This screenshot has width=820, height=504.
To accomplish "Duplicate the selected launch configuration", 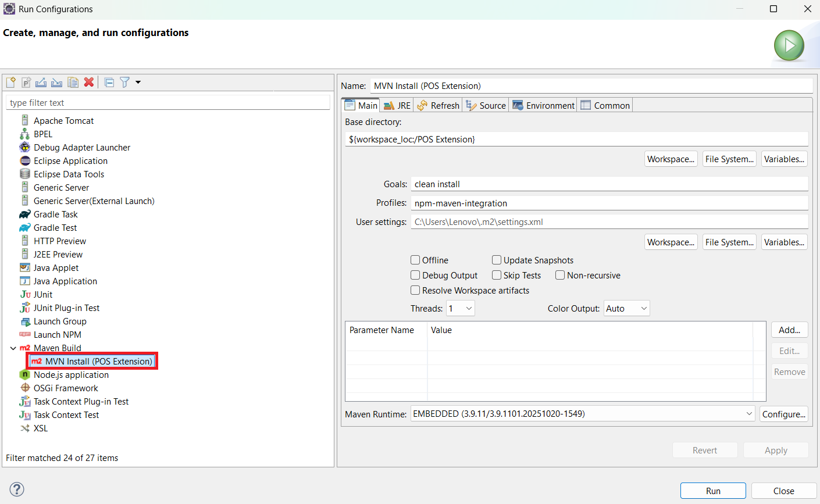I will [73, 83].
